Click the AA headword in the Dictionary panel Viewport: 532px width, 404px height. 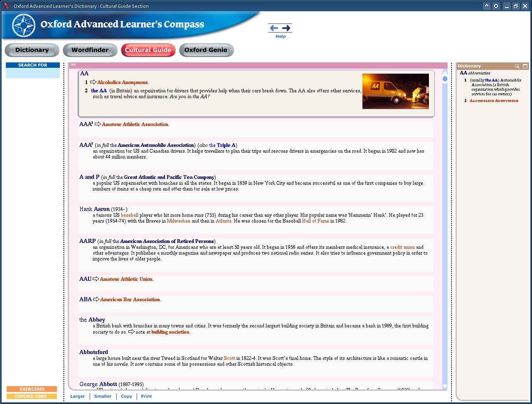point(463,73)
